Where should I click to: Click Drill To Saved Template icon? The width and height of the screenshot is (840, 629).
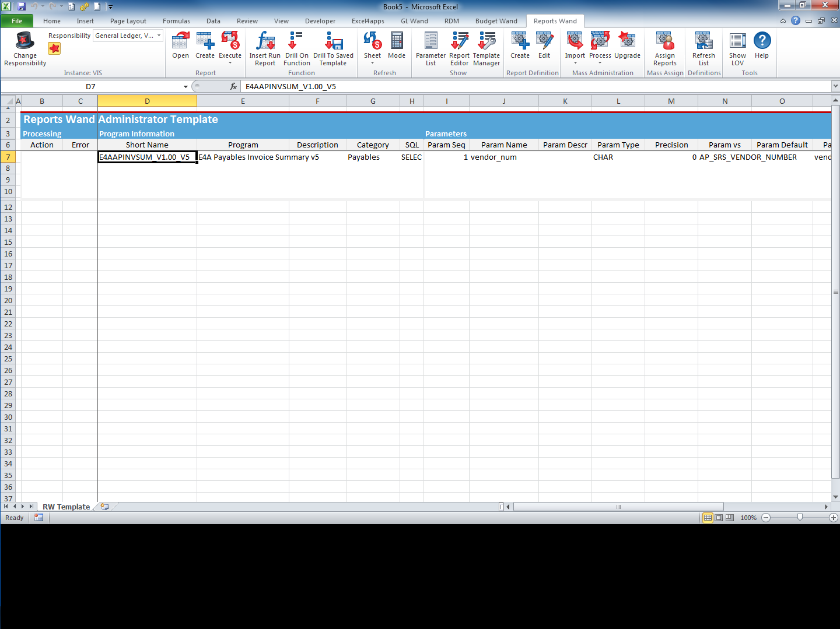333,41
